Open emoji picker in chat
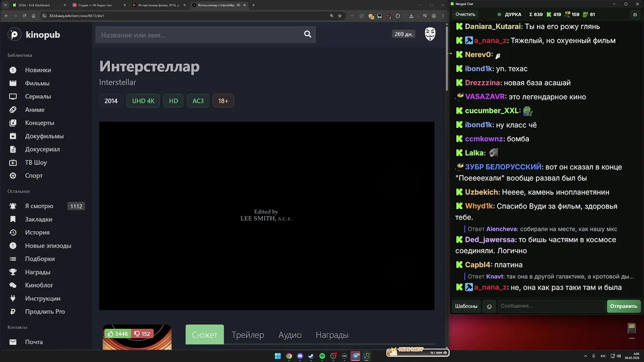 point(490,306)
